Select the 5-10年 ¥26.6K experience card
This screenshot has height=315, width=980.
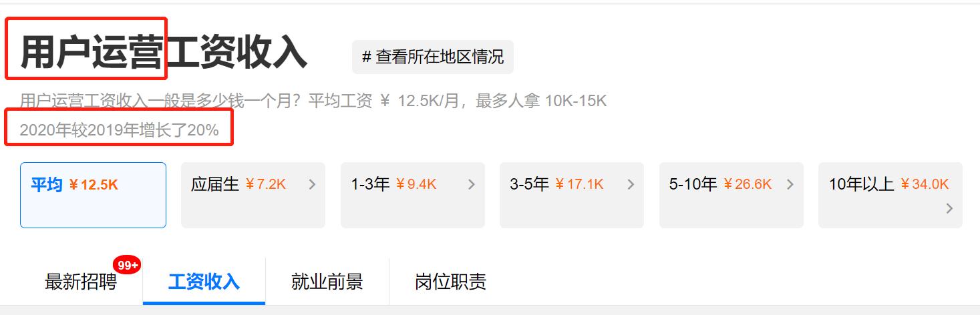click(x=731, y=195)
